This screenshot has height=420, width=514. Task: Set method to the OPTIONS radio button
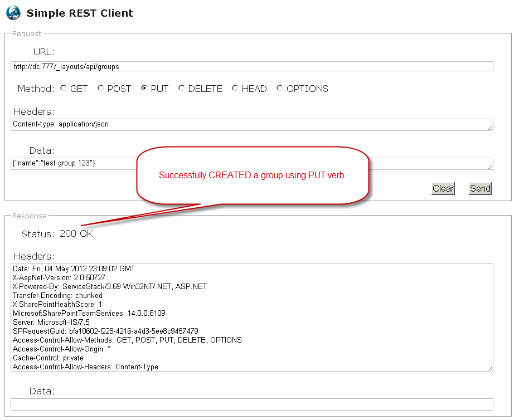[280, 88]
